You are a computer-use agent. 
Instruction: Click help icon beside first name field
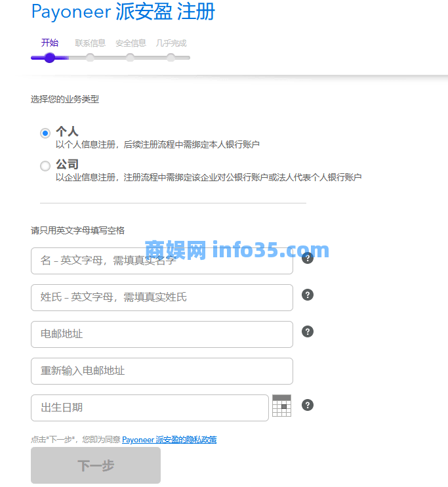coord(308,258)
